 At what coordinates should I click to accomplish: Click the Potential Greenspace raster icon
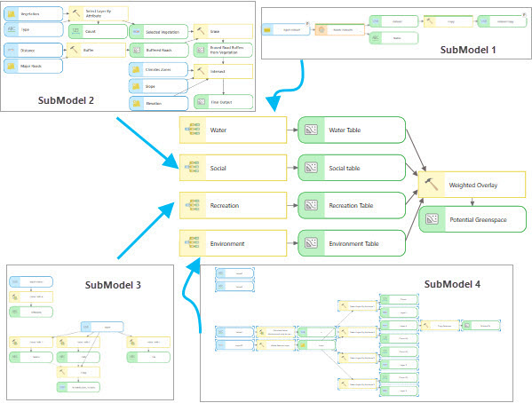pyautogui.click(x=432, y=219)
